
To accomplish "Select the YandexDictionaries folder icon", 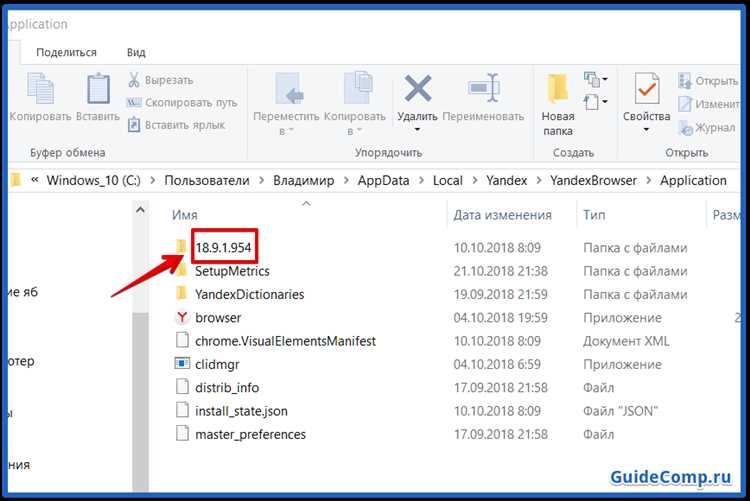I will tap(181, 293).
